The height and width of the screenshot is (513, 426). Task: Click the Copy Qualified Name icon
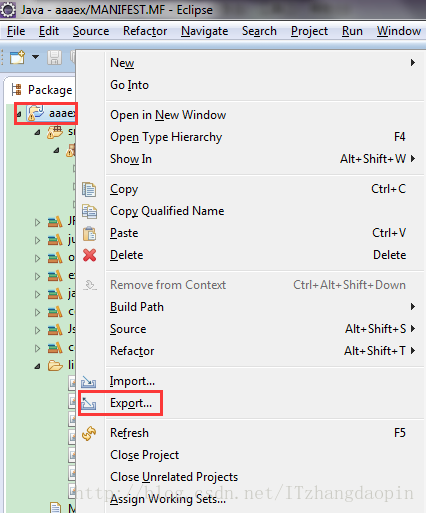89,211
